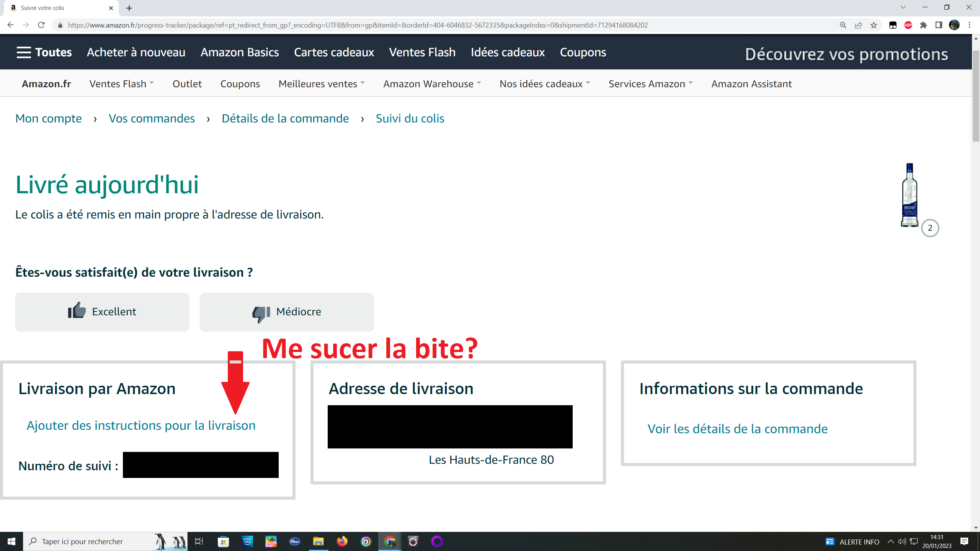Open the Cartes cadeaux menu item

click(334, 52)
